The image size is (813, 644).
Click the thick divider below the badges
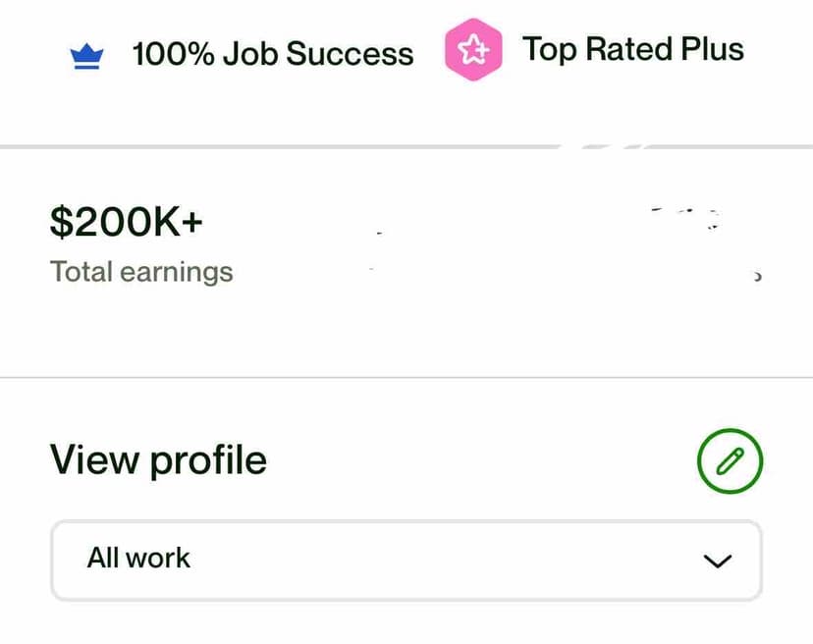click(x=295, y=147)
